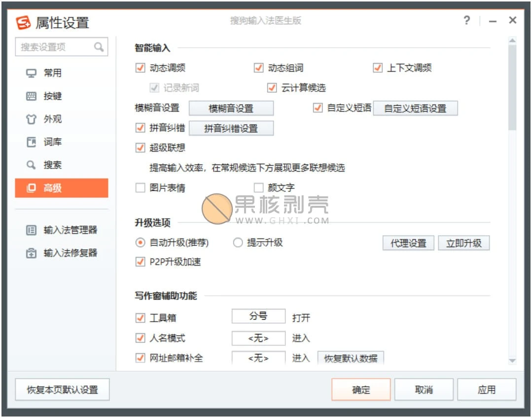This screenshot has width=532, height=418.
Task: Open the 工具箱 hotkey selector showing 分号
Action: coord(258,317)
